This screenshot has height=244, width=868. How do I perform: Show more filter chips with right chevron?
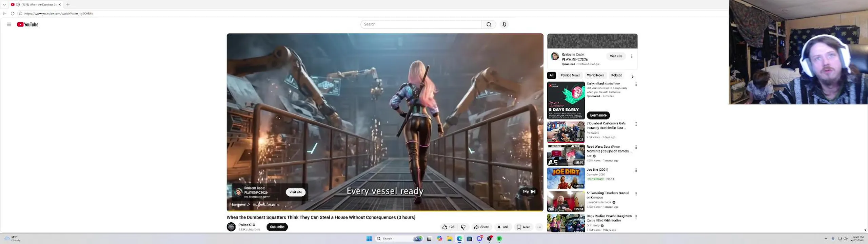(632, 77)
